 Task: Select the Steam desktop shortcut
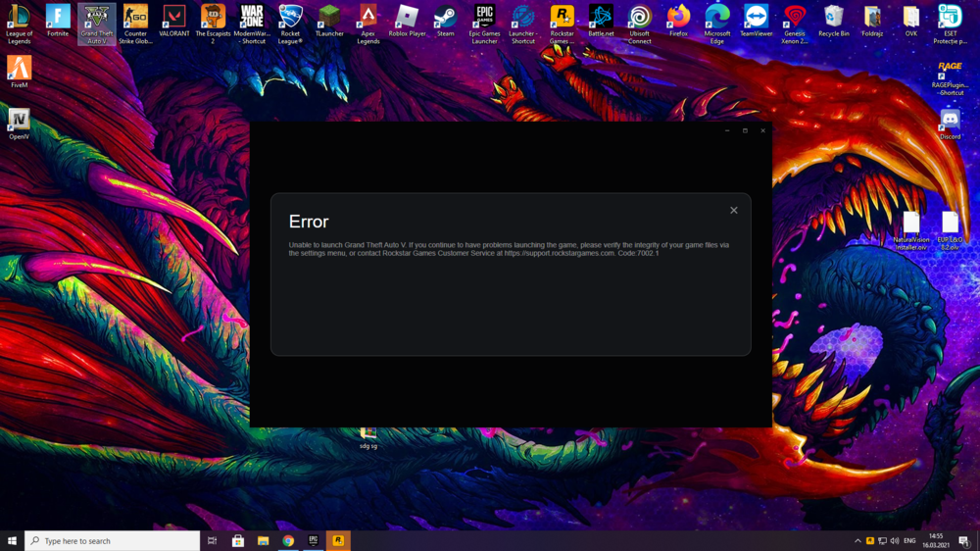tap(445, 21)
